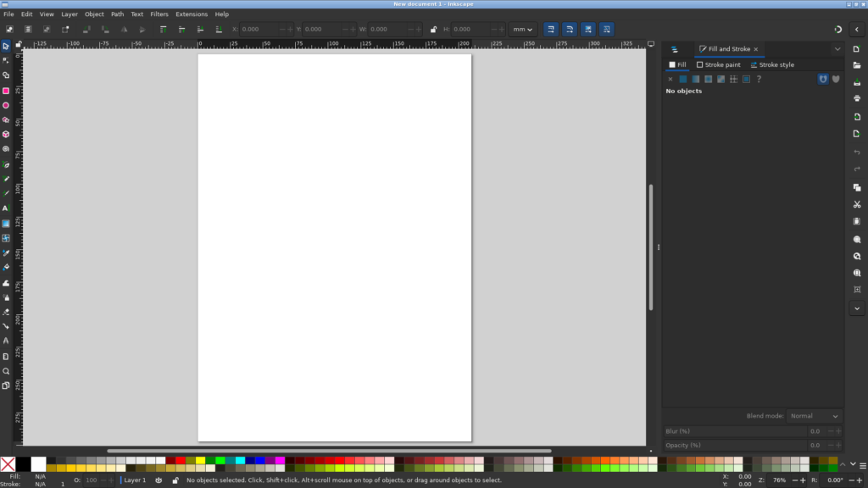Toggle even-odd fill rule button
This screenshot has height=488, width=868.
(x=823, y=79)
